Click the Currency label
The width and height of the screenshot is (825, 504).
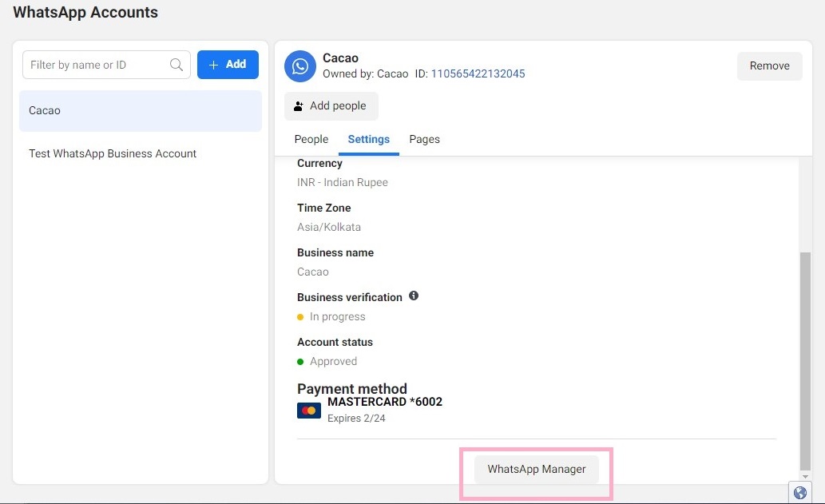(x=319, y=163)
